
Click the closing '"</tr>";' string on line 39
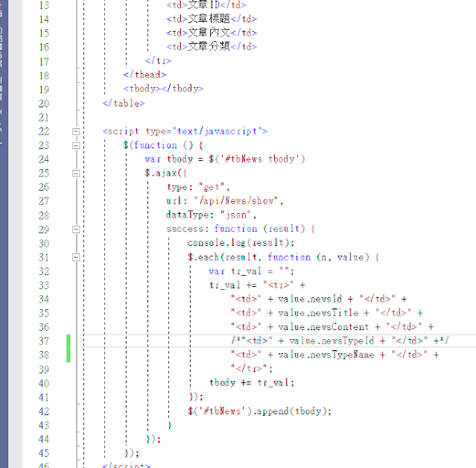point(252,369)
